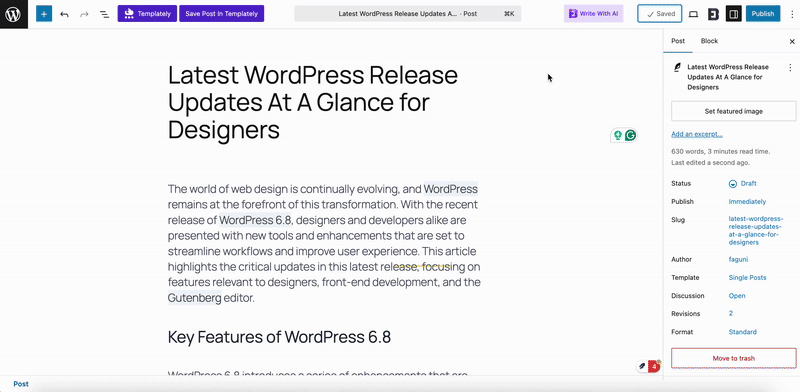Switch to the Post tab
Viewport: 800px width, 392px height.
pyautogui.click(x=678, y=41)
